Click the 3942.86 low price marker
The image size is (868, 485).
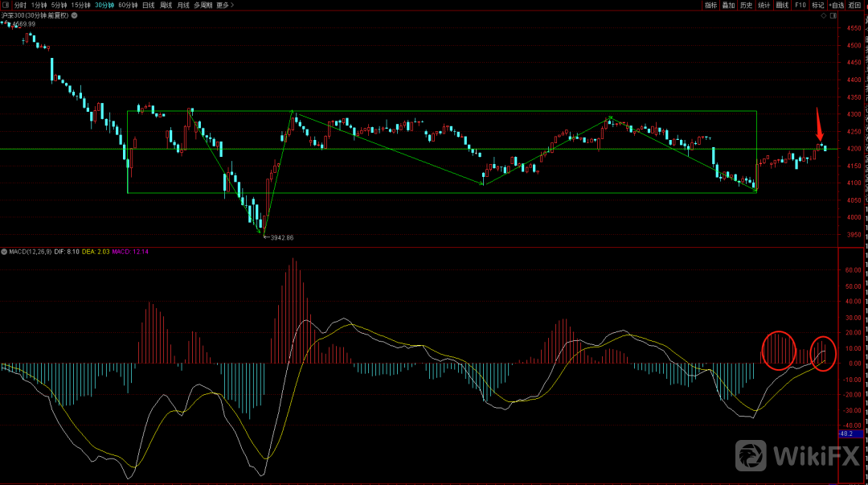pos(281,238)
